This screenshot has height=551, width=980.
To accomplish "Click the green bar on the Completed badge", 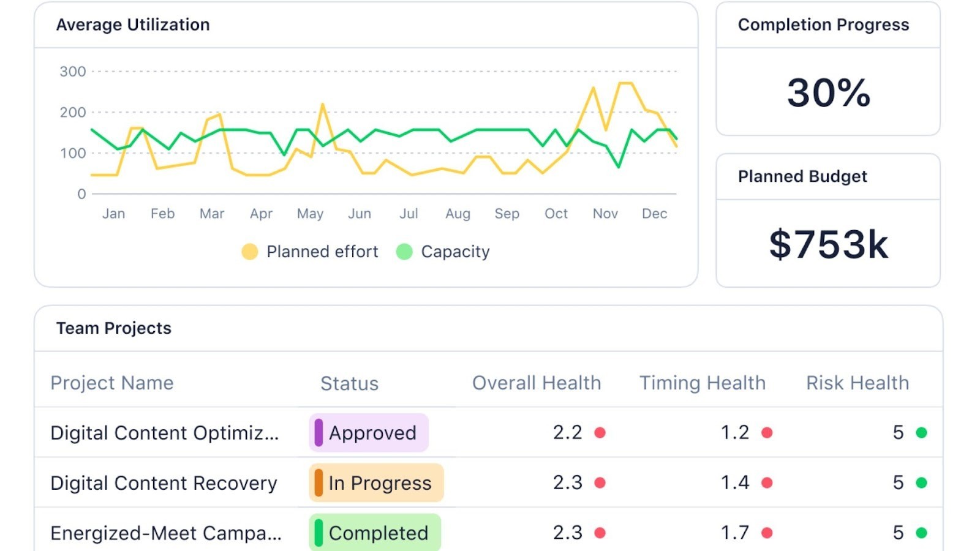I will click(x=318, y=533).
